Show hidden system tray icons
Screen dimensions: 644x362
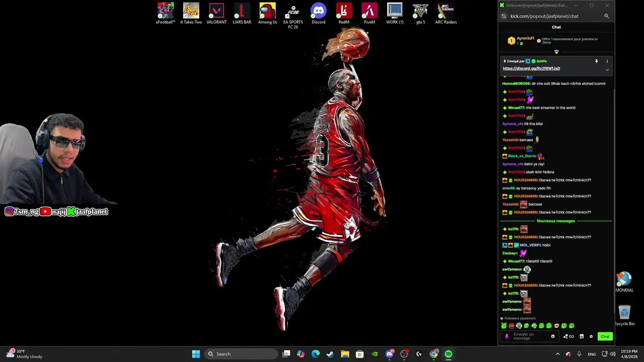click(x=557, y=354)
